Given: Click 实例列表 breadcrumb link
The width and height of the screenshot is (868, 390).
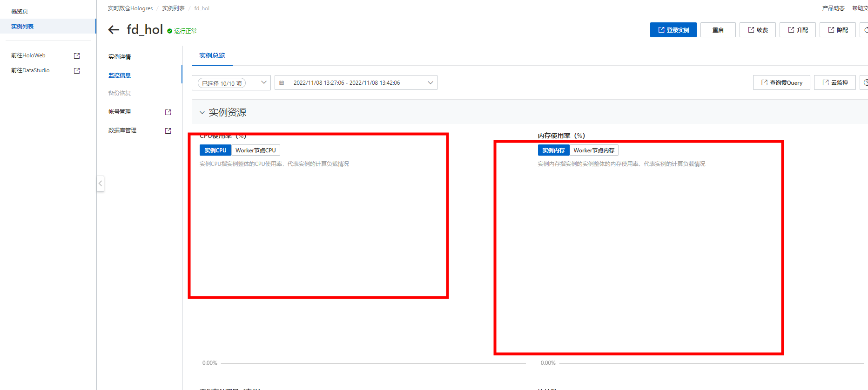Looking at the screenshot, I should 173,8.
